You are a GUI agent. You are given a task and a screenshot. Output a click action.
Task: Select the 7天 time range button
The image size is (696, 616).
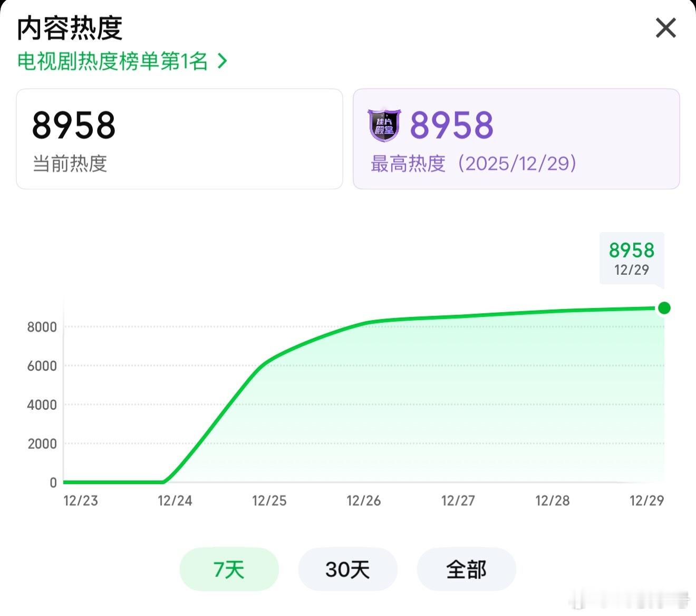pos(229,570)
